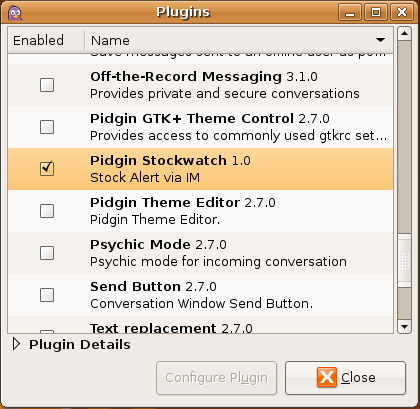Image resolution: width=420 pixels, height=409 pixels.
Task: Select the Psychic Mode plugin row
Action: (x=200, y=253)
